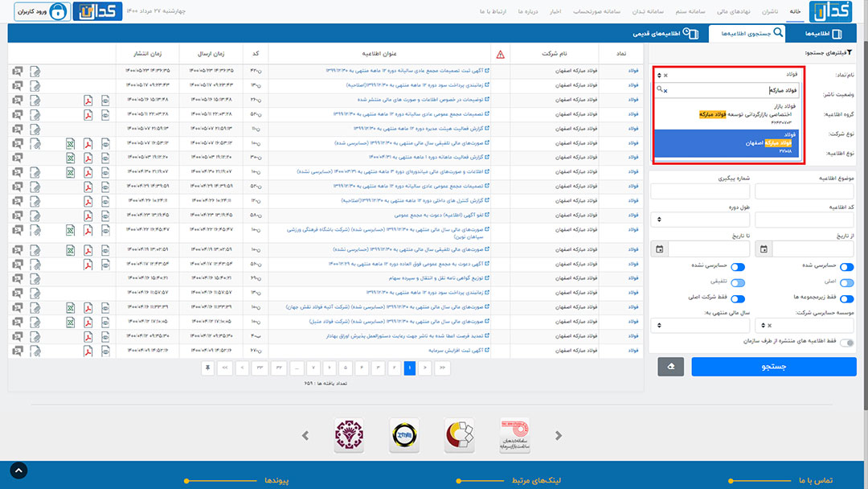Viewport: 868px width, 489px height.
Task: Toggle 'اصلی' switch
Action: tap(846, 283)
